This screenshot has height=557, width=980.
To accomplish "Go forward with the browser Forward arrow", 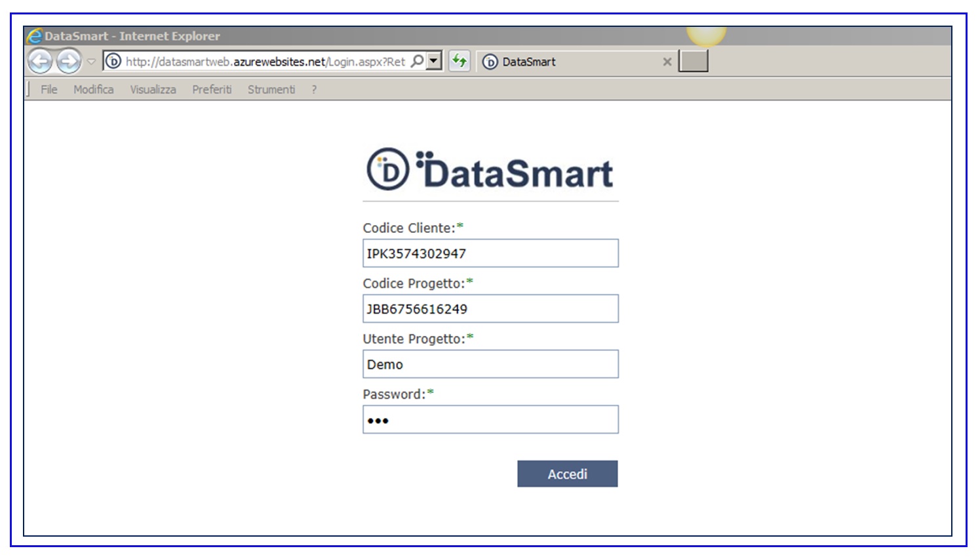I will (x=68, y=62).
